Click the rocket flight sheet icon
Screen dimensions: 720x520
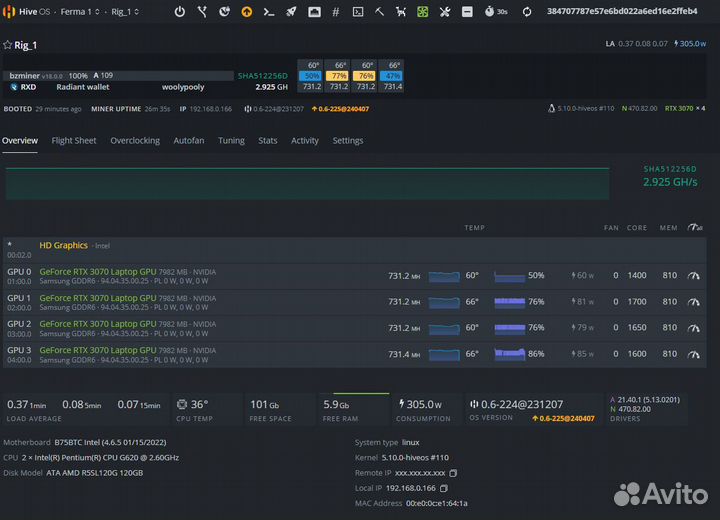click(x=291, y=11)
